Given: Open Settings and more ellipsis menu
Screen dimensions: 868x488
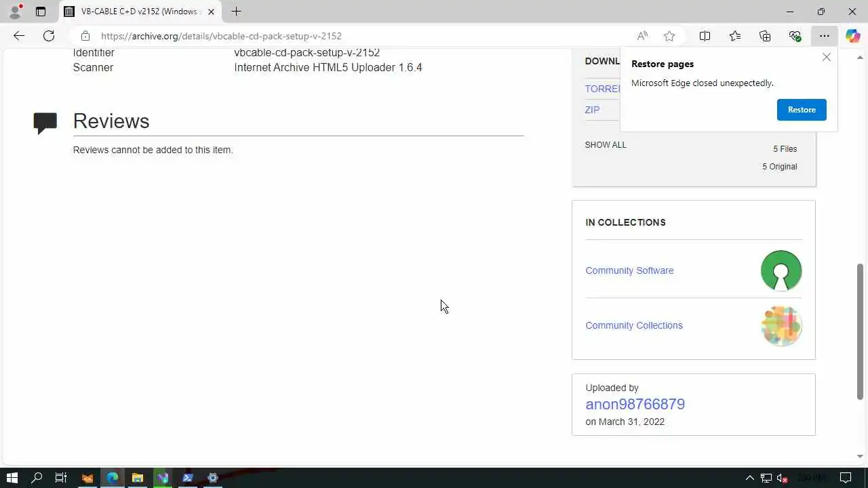Looking at the screenshot, I should point(824,36).
